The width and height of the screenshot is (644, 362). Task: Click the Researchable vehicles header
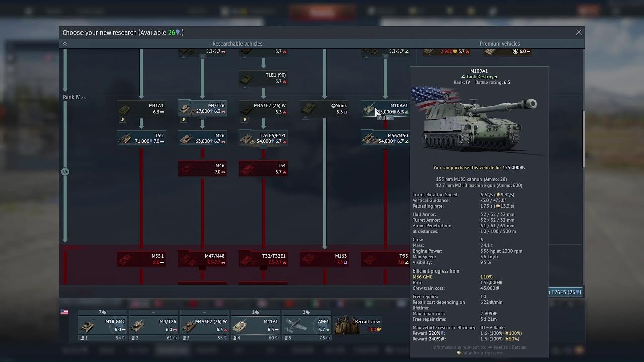[237, 44]
